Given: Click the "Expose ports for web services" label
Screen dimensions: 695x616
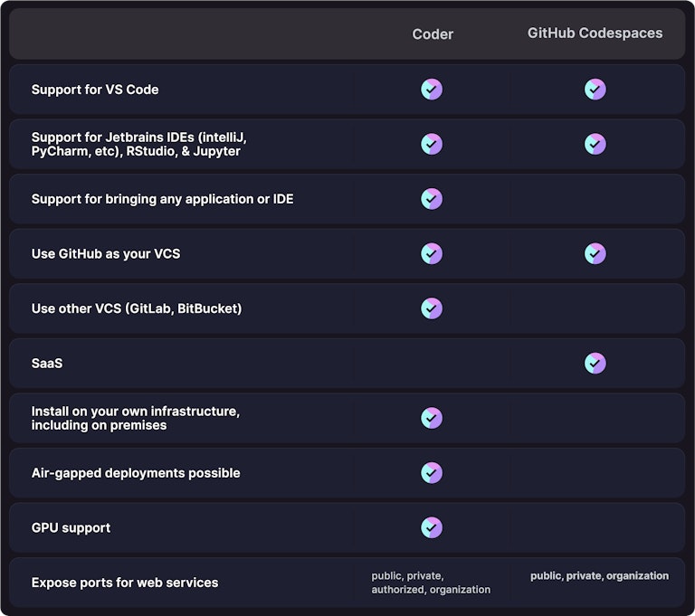Looking at the screenshot, I should 125,583.
